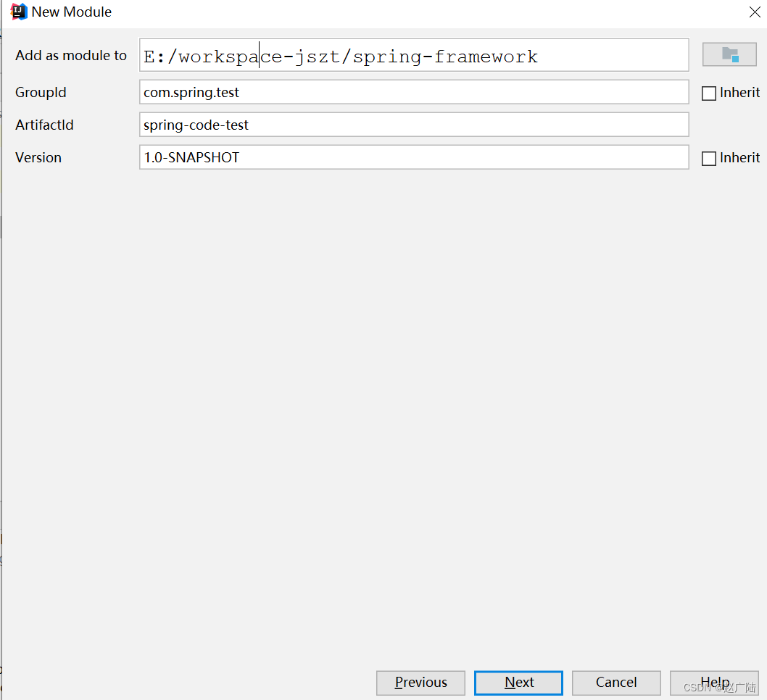Click the 'Version' label
Screen dimensions: 767x700
38,157
